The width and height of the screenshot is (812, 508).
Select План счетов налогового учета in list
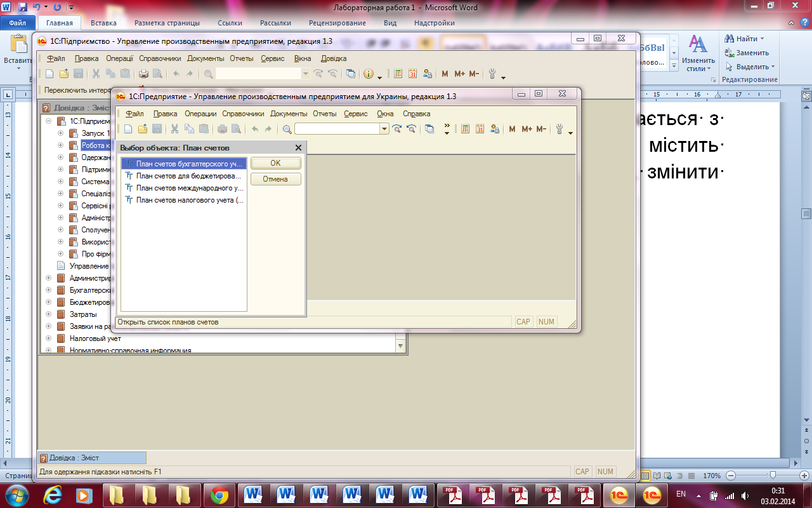pos(183,200)
